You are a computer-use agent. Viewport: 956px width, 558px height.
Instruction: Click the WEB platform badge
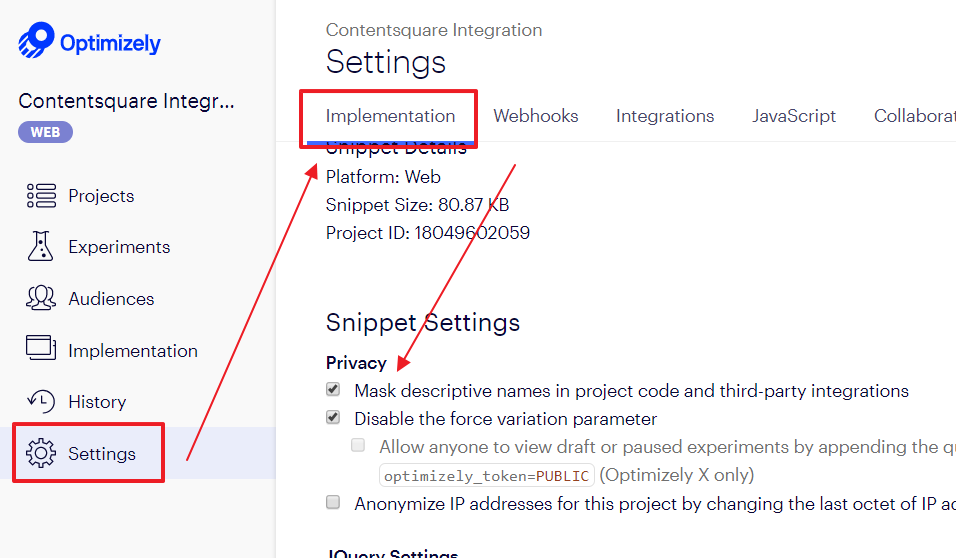45,132
